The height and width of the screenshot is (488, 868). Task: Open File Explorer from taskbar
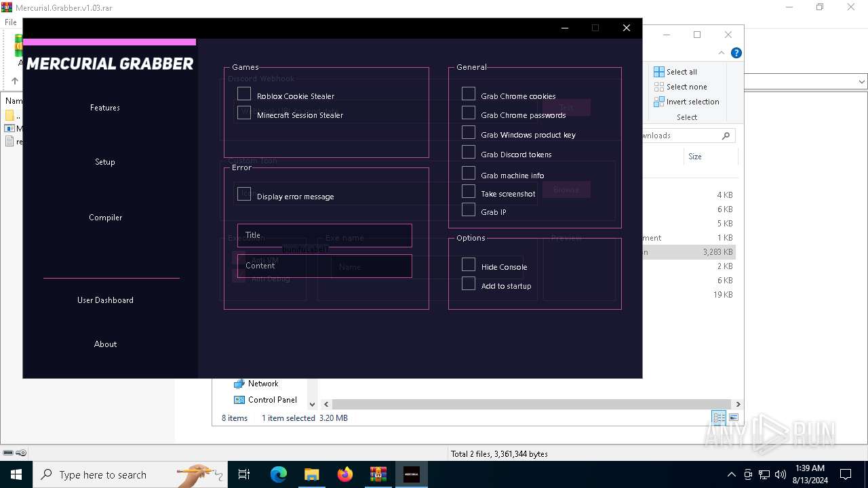point(311,474)
